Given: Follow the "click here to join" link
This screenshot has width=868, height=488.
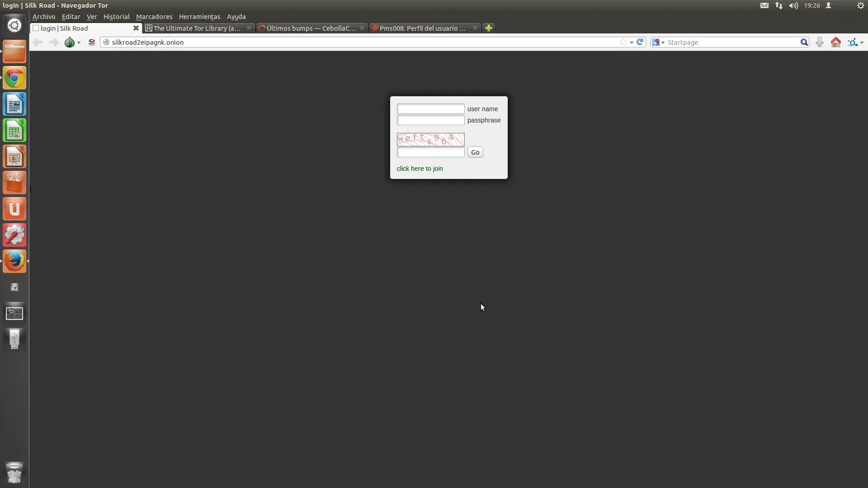Looking at the screenshot, I should point(420,169).
